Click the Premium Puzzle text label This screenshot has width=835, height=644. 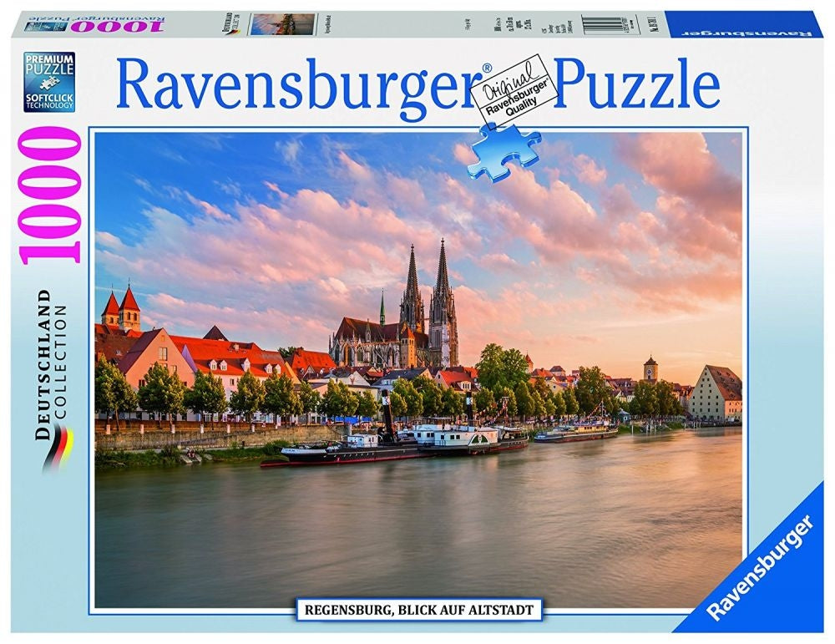[x=50, y=67]
